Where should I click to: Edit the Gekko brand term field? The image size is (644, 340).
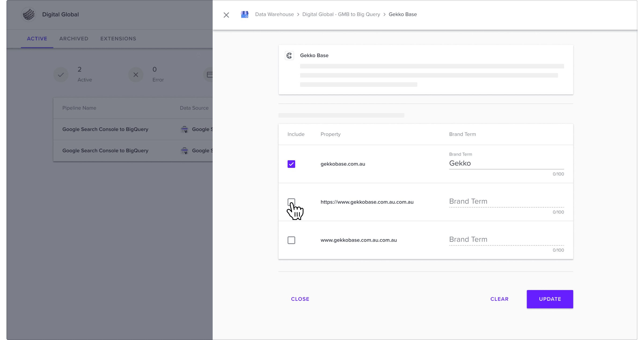tap(506, 164)
